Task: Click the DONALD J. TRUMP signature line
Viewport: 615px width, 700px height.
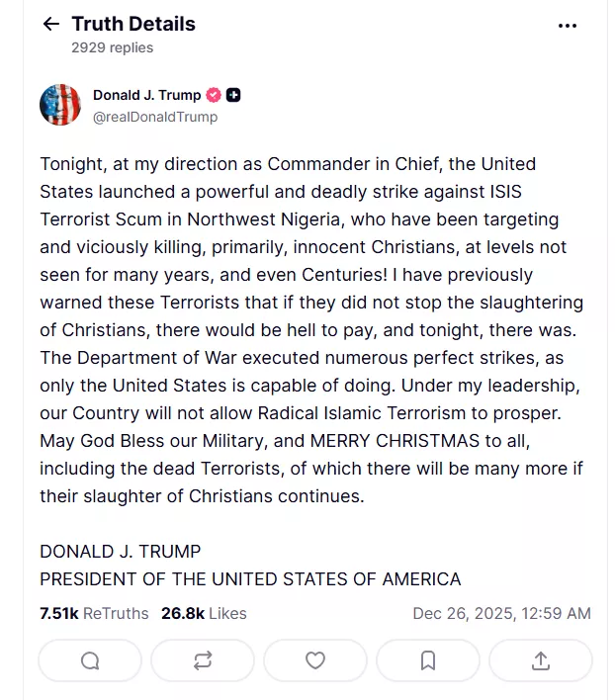Action: pos(121,552)
